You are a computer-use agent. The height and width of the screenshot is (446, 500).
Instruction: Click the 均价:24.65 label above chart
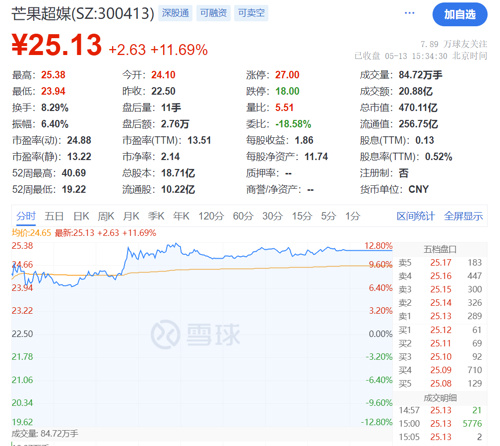31,233
